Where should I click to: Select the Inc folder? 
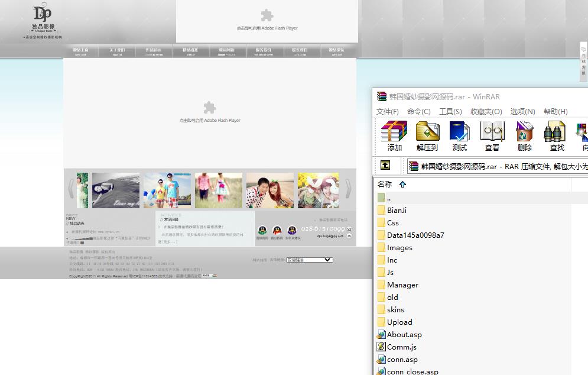[x=387, y=260]
